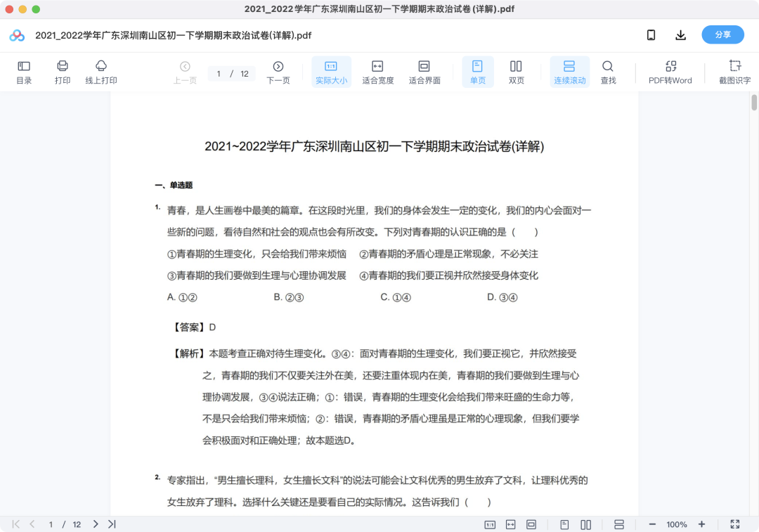Viewport: 759px width, 532px height.
Task: Go to next page with 下一页
Action: tap(278, 72)
